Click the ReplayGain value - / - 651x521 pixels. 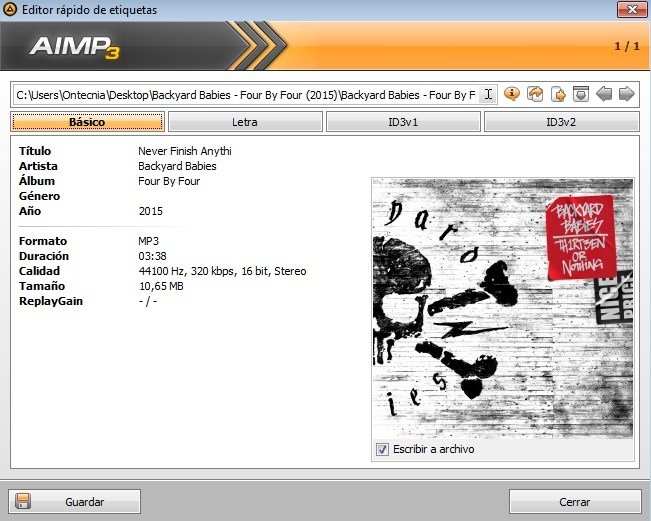[x=148, y=301]
